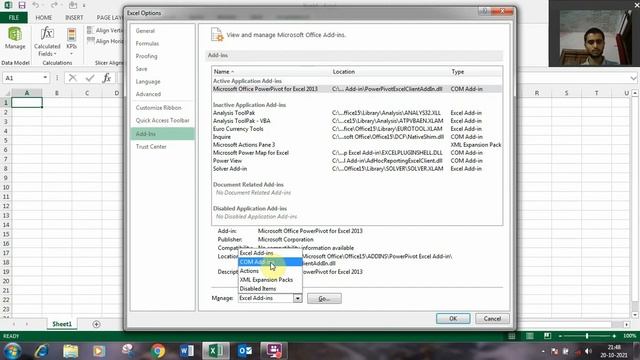Click inside the Name Box field
This screenshot has width=640, height=360.
tap(22, 78)
